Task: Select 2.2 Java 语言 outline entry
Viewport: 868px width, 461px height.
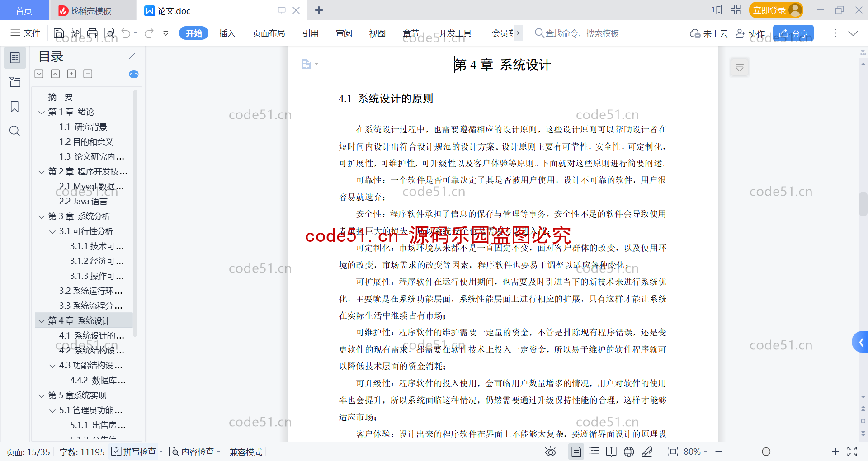Action: [84, 202]
